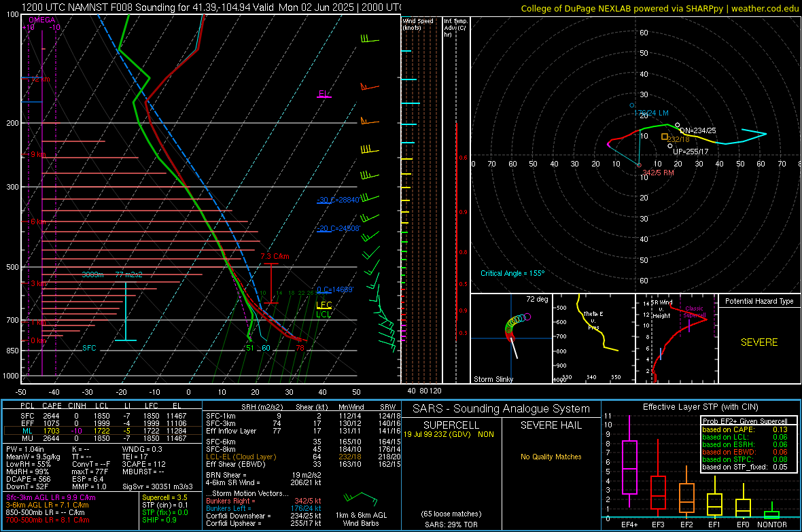Click the green LCL level marker
The height and width of the screenshot is (532, 802).
[x=324, y=314]
